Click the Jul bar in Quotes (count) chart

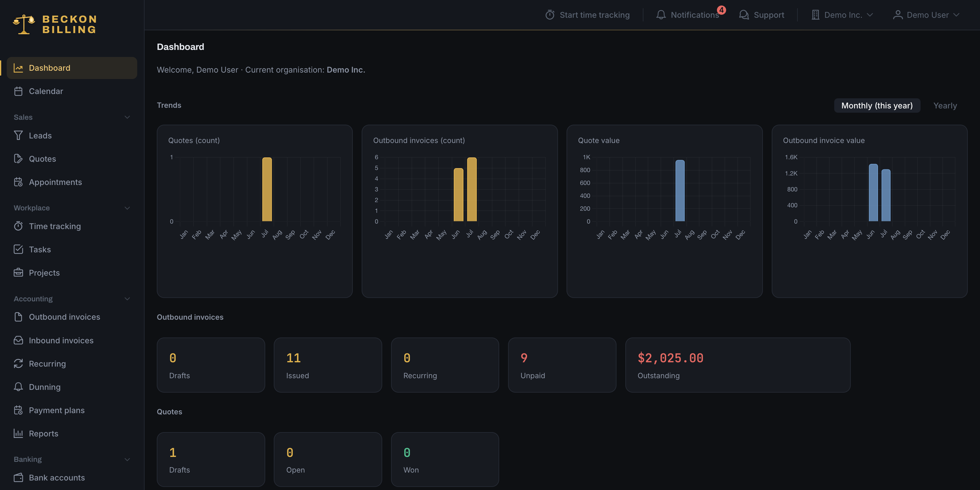tap(267, 190)
